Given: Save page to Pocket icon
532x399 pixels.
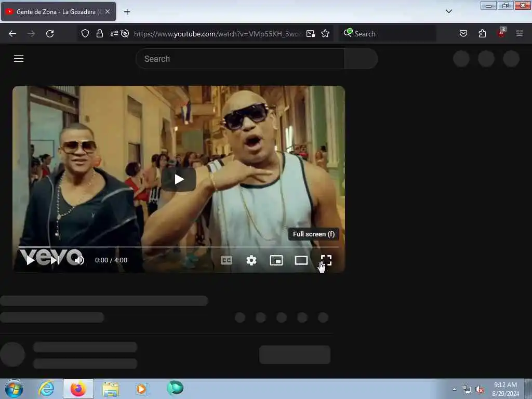Looking at the screenshot, I should [x=463, y=33].
